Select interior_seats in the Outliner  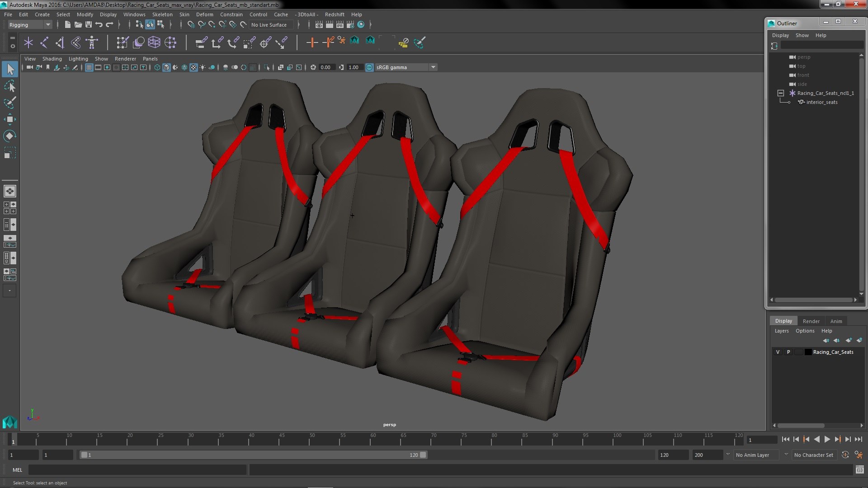821,102
